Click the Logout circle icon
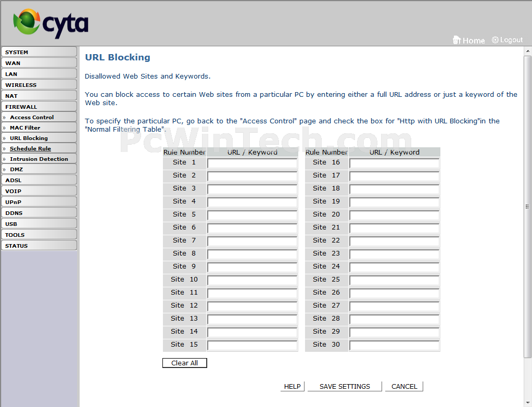The height and width of the screenshot is (407, 532). (495, 40)
